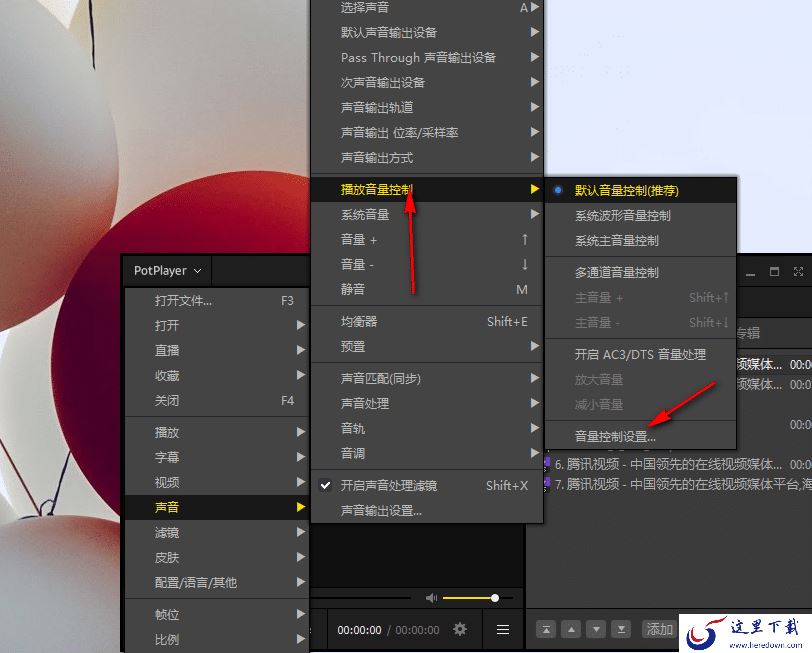Open the 声音 submenu

click(x=218, y=507)
